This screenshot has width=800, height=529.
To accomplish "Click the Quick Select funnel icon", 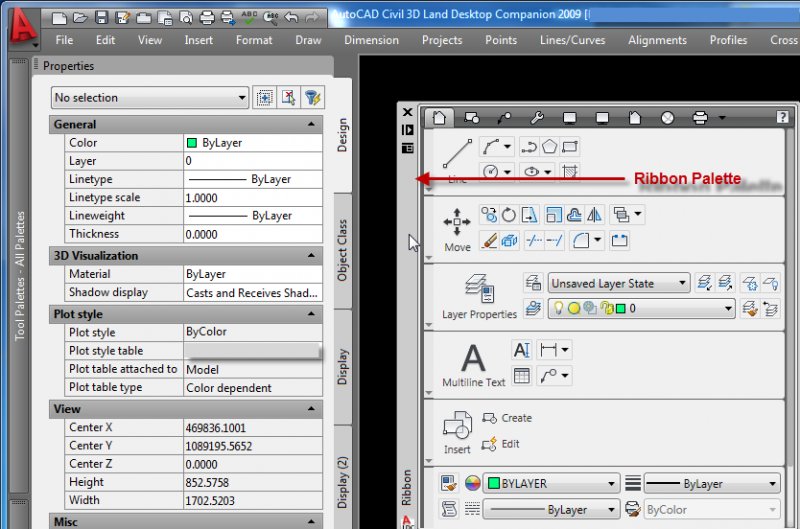I will coord(312,97).
